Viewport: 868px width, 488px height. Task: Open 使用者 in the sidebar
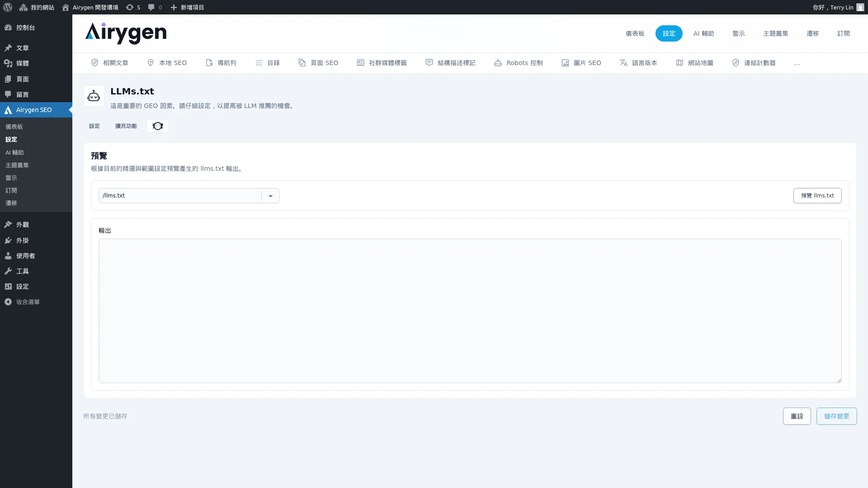point(36,256)
